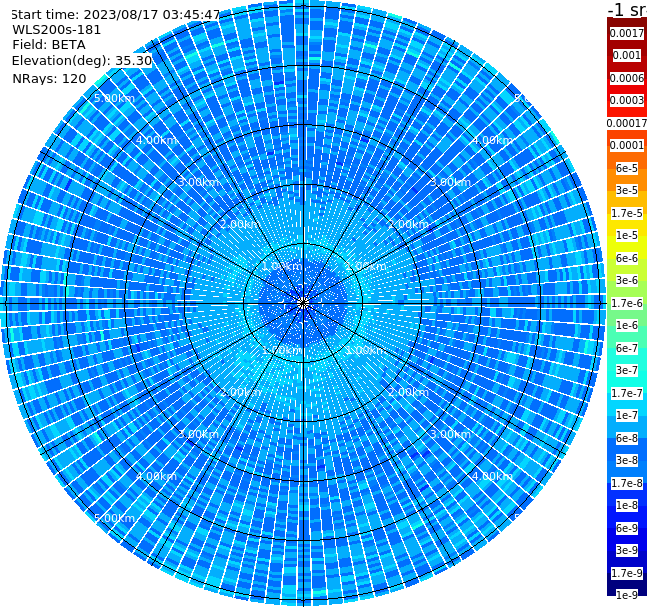Click the Start time 2023/08/17 03:45:47 text
The image size is (647, 607).
116,15
